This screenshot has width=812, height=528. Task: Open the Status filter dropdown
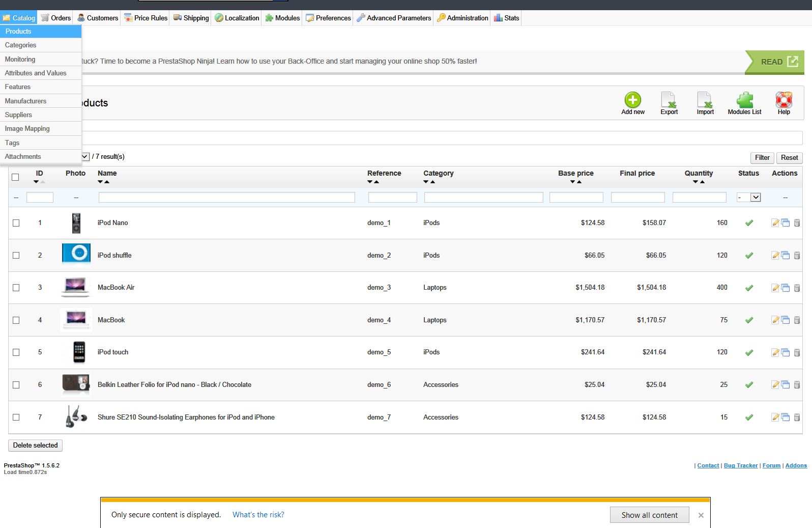click(x=749, y=197)
